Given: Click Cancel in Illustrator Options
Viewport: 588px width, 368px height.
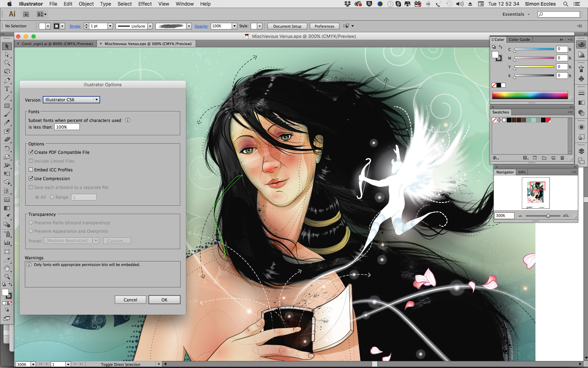Looking at the screenshot, I should click(130, 300).
